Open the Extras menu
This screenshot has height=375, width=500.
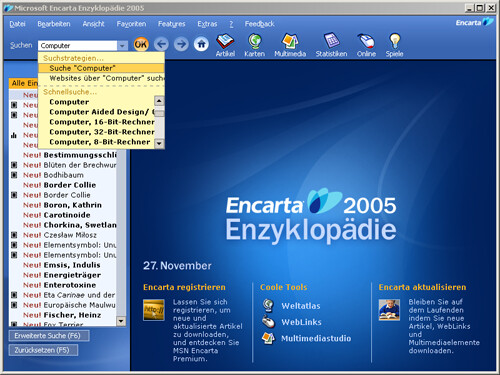(207, 24)
